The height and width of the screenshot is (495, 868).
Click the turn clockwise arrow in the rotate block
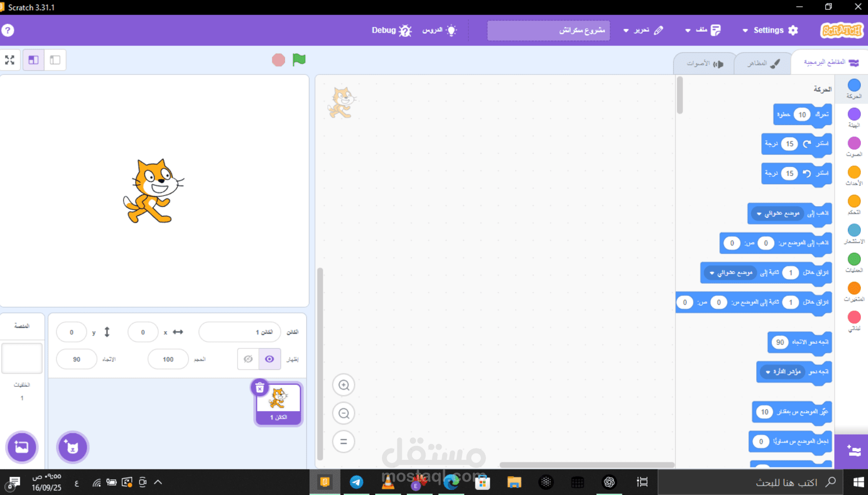(807, 144)
